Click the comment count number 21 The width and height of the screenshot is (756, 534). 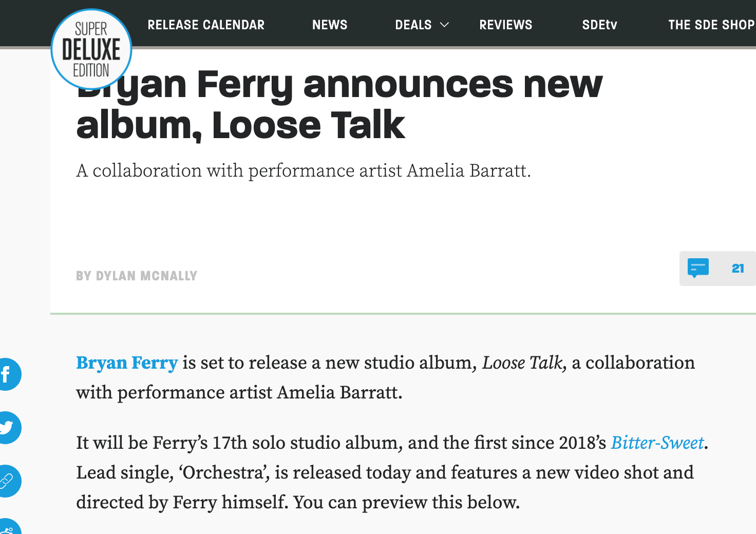(x=738, y=268)
